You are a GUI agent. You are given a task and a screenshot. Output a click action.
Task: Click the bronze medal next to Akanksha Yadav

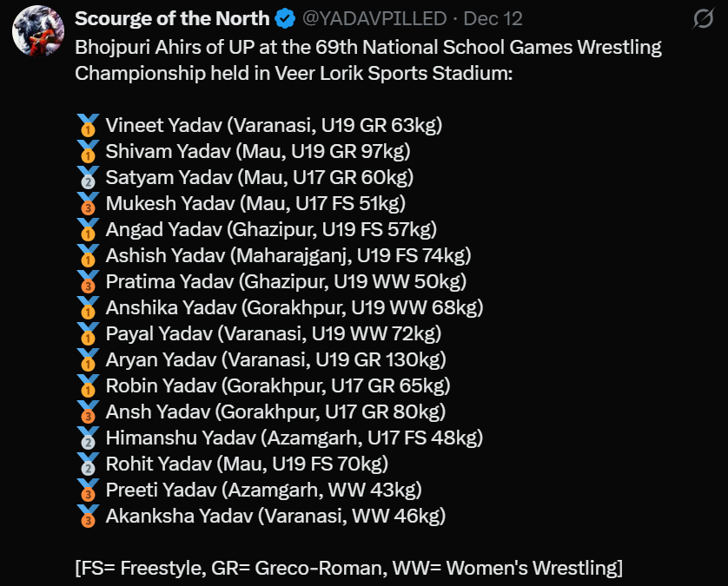pyautogui.click(x=88, y=517)
